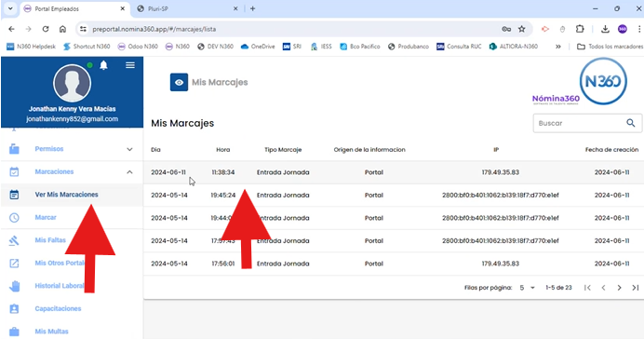Viewport: 644px width, 339px height.
Task: Go to next page of table
Action: click(619, 288)
